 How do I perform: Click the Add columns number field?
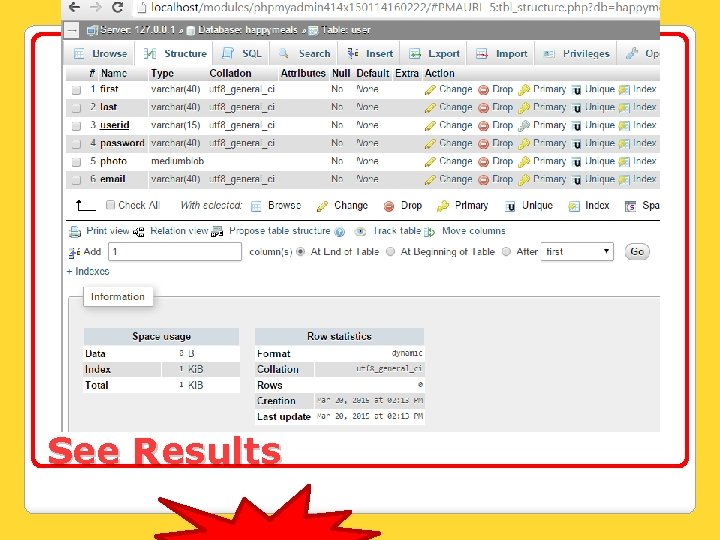174,252
